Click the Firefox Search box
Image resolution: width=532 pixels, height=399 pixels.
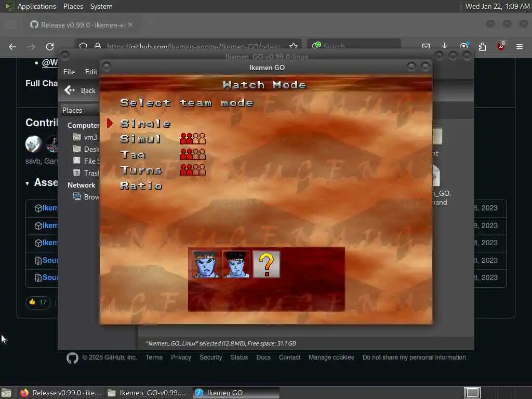(x=354, y=46)
